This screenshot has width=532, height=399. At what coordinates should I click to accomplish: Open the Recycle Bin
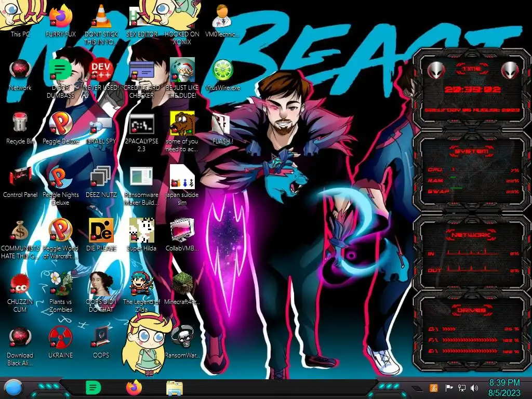click(20, 128)
